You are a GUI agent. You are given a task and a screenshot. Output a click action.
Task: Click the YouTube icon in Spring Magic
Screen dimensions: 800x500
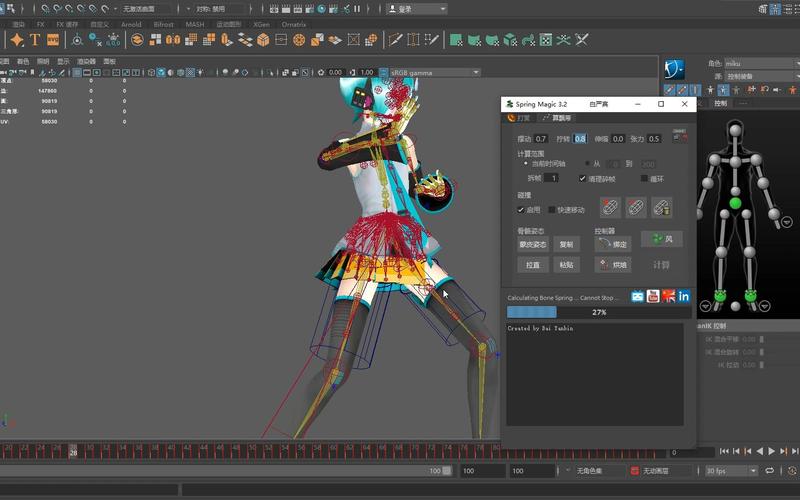click(x=653, y=296)
